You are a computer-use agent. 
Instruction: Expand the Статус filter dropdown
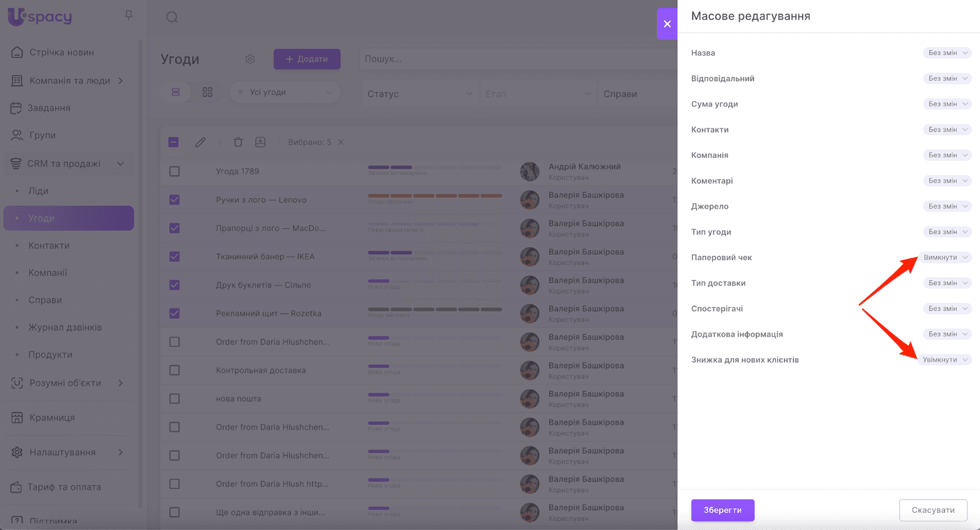tap(420, 94)
